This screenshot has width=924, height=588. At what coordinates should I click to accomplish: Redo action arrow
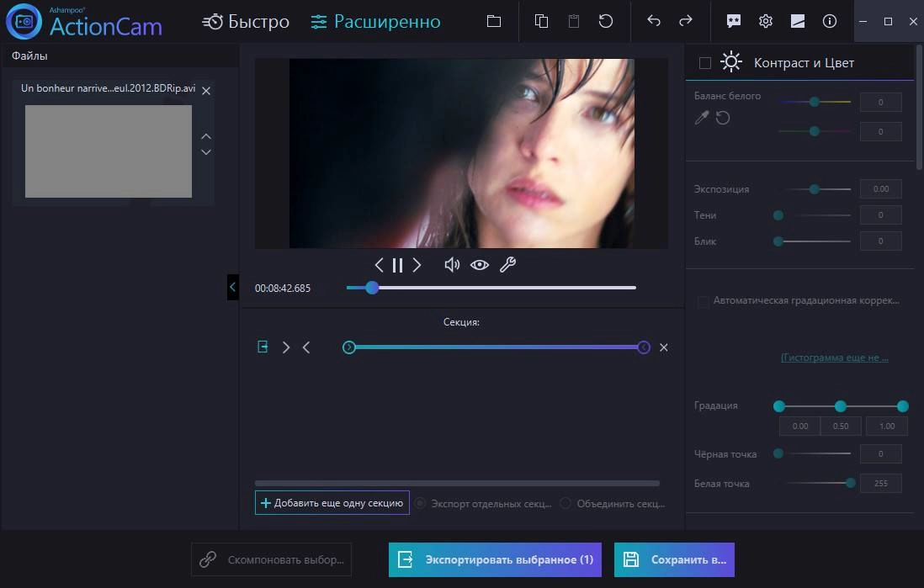(x=685, y=21)
